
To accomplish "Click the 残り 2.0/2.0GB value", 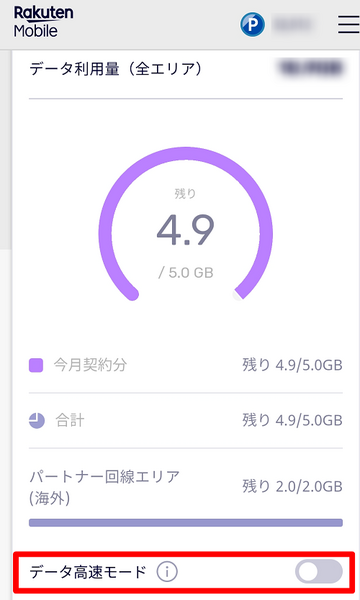I will click(292, 486).
